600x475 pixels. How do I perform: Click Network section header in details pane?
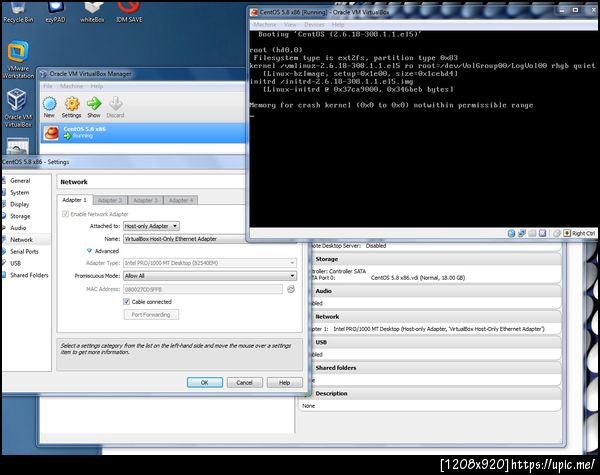(x=435, y=317)
